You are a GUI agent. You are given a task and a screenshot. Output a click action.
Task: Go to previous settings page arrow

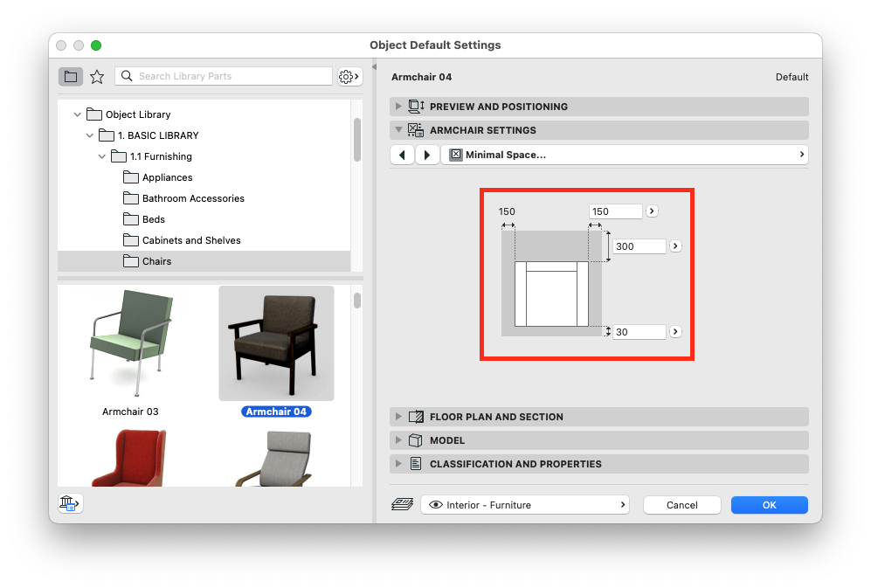(x=402, y=155)
